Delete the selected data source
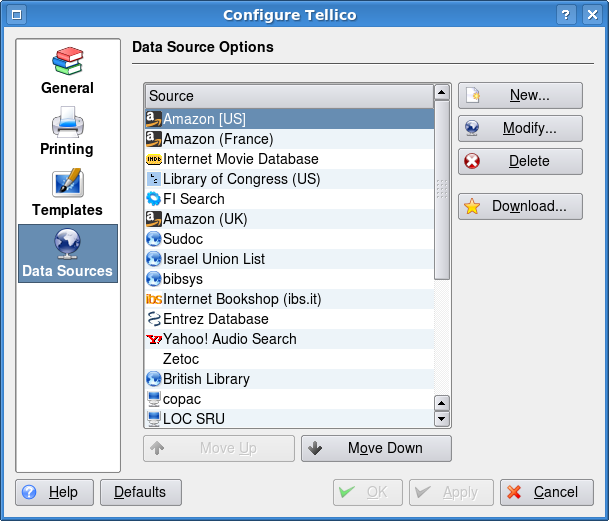The image size is (609, 521). point(520,161)
